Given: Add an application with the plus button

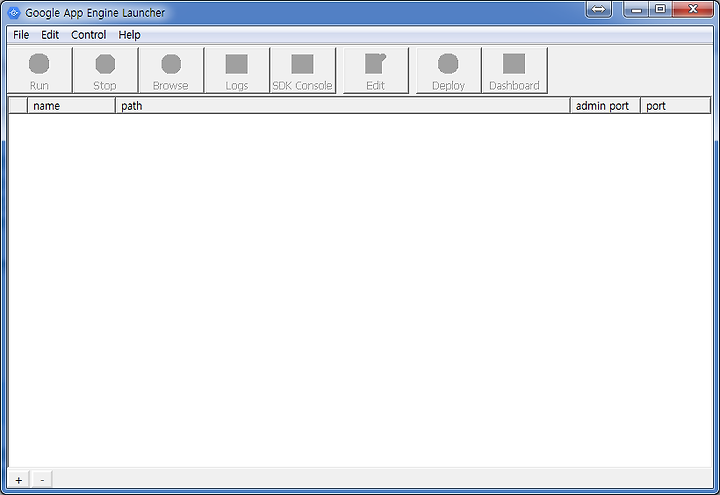Looking at the screenshot, I should (x=19, y=480).
